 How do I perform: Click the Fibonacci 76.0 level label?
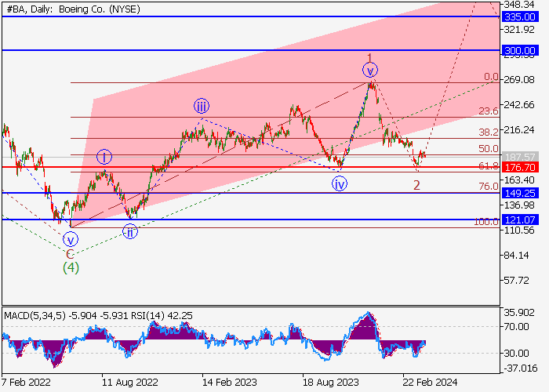489,187
